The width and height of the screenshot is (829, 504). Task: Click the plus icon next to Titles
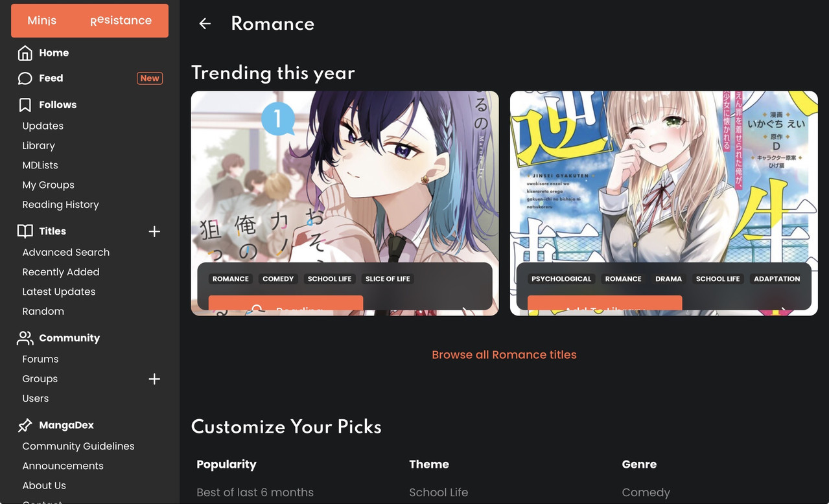coord(154,231)
